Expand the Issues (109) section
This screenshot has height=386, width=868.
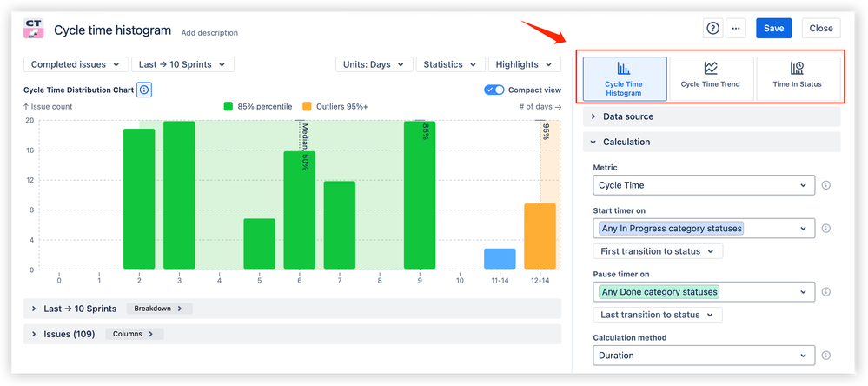(x=292, y=335)
